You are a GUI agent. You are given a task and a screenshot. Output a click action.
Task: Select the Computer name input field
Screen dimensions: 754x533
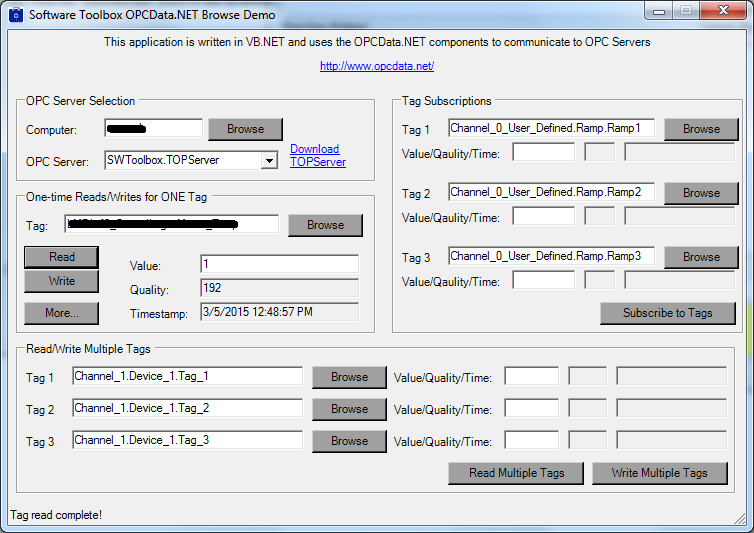pos(153,128)
